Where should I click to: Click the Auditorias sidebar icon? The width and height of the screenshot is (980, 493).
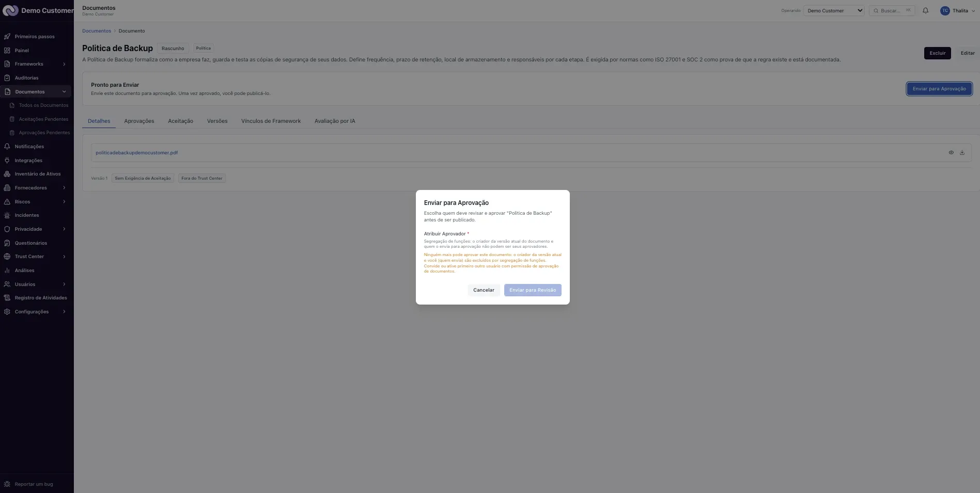pyautogui.click(x=7, y=78)
